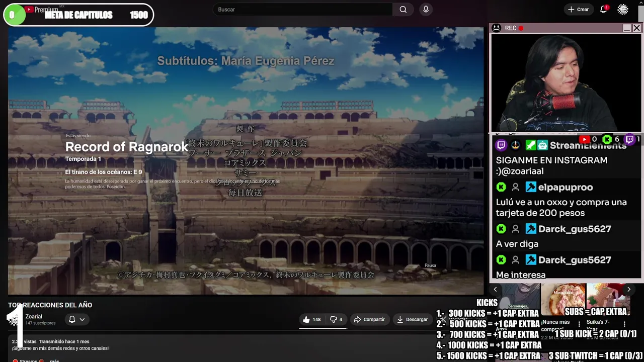Click elpapuproo username in chat

566,187
